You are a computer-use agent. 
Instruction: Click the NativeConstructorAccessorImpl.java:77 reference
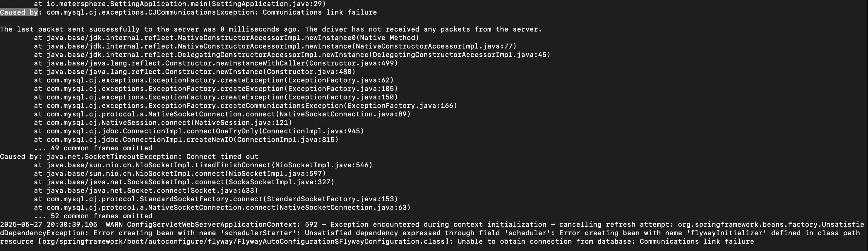tap(434, 46)
